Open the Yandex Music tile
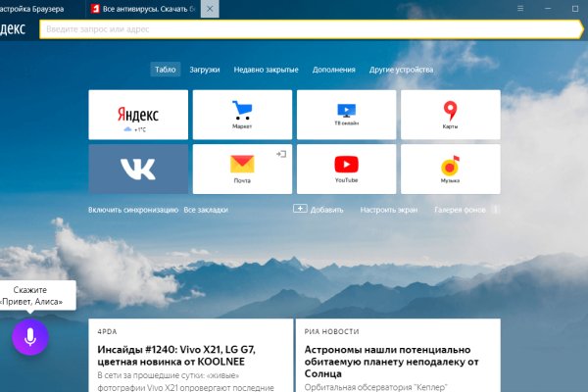Viewport: 588px width, 392px height. (x=451, y=169)
